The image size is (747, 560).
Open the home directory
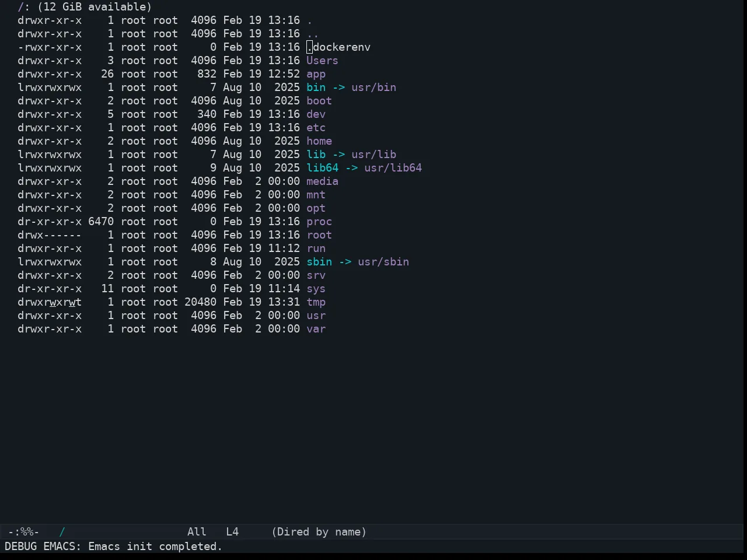(x=319, y=141)
